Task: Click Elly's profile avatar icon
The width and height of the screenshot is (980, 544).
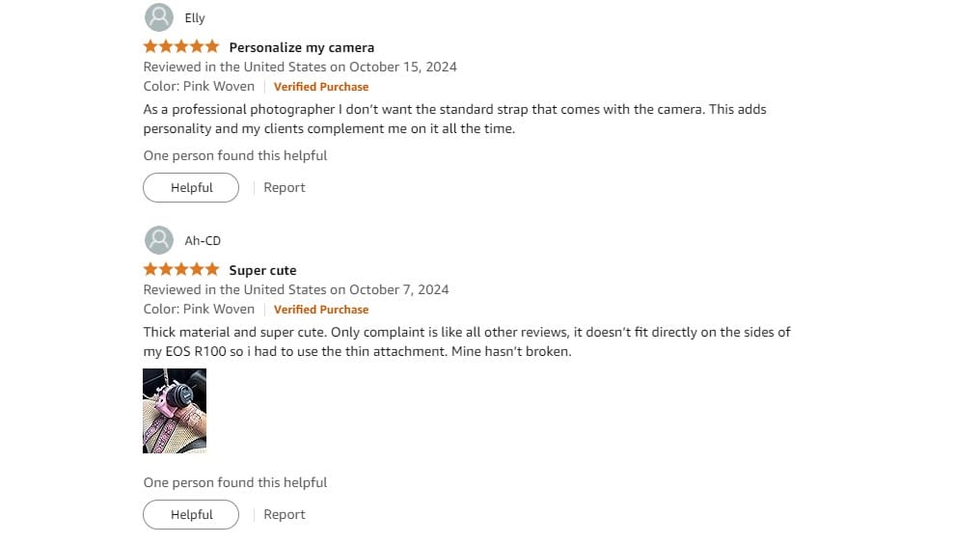Action: pos(159,17)
